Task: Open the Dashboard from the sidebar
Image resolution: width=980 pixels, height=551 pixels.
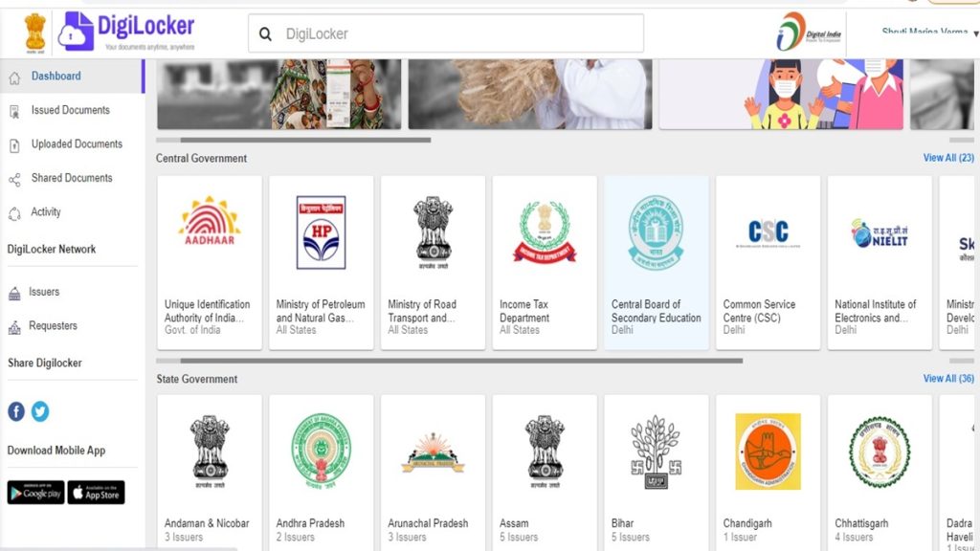Action: (x=55, y=76)
